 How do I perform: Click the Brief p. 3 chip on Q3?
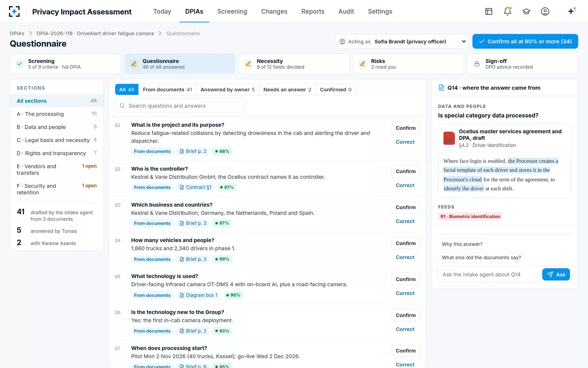tap(193, 223)
